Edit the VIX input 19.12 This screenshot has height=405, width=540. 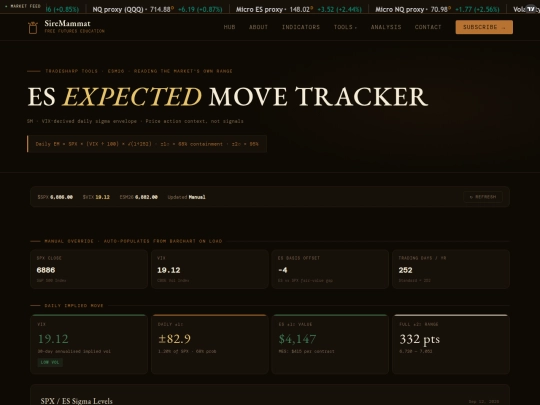click(x=210, y=270)
